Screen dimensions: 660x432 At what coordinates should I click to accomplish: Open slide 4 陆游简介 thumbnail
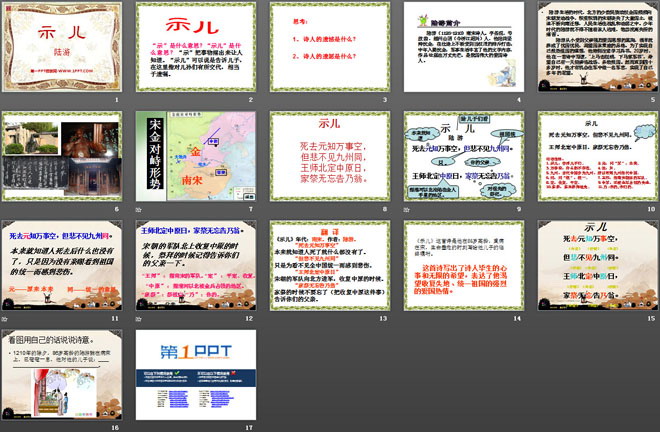[x=464, y=47]
